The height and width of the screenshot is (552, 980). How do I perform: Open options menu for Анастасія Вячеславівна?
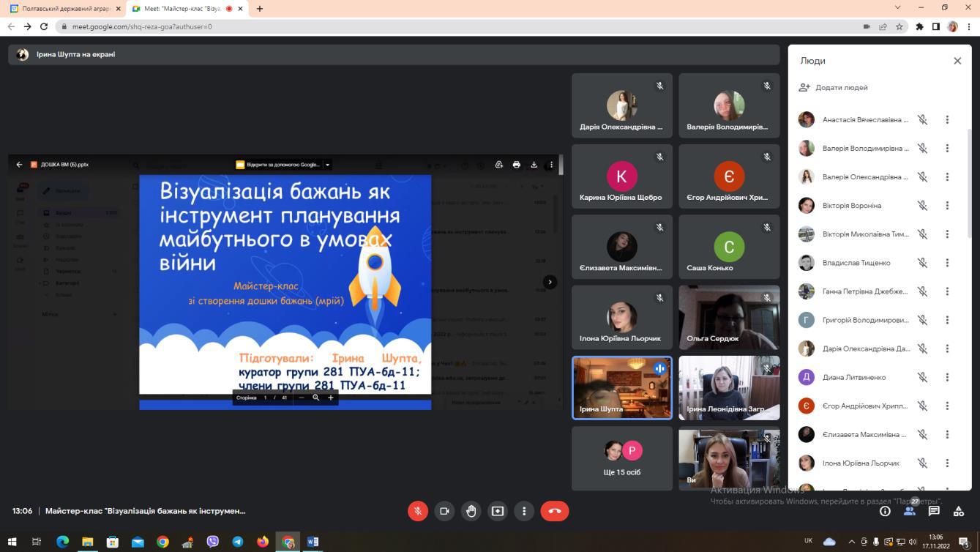coord(947,119)
